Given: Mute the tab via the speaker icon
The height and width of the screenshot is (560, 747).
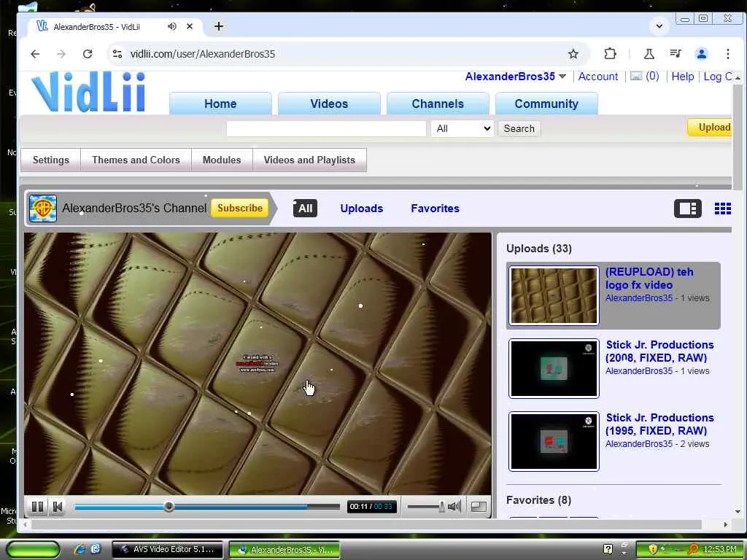Looking at the screenshot, I should (x=171, y=27).
